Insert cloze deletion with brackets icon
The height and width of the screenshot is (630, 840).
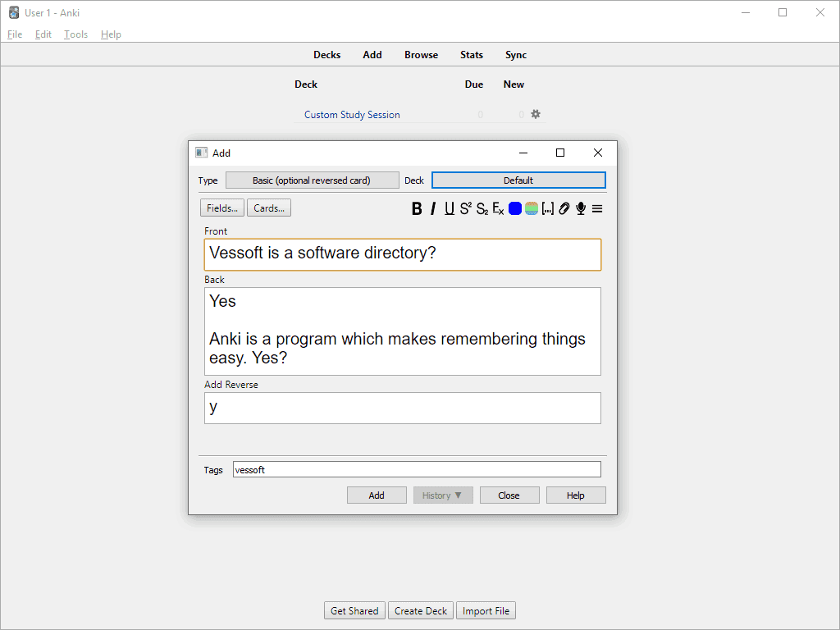click(548, 208)
